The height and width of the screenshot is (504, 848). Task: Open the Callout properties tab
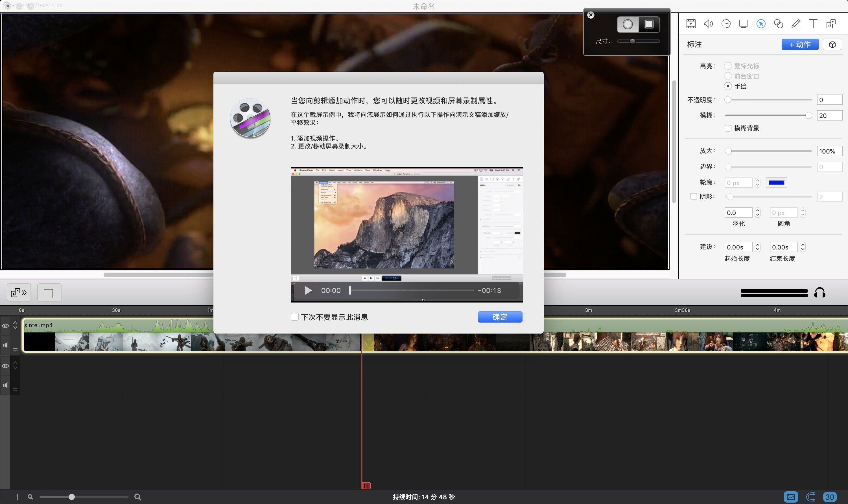pos(761,24)
